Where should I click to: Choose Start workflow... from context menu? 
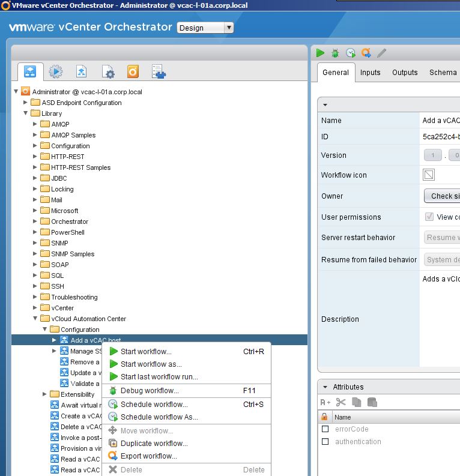pos(186,351)
